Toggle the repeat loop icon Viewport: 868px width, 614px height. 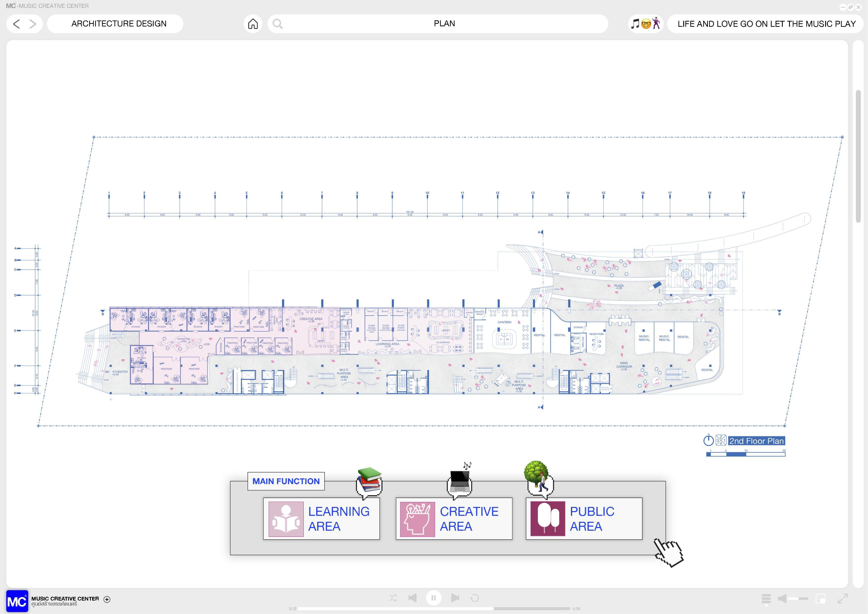475,598
